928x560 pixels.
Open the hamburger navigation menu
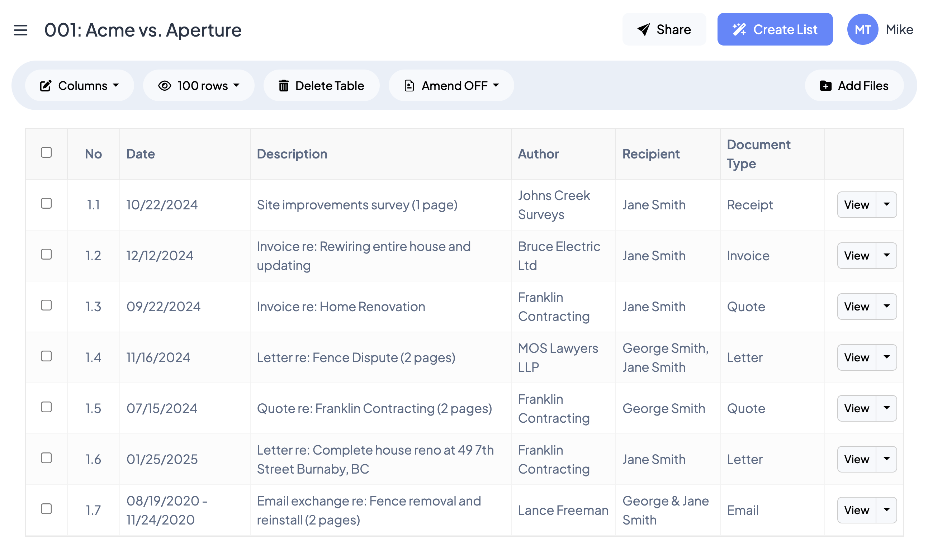coord(20,30)
